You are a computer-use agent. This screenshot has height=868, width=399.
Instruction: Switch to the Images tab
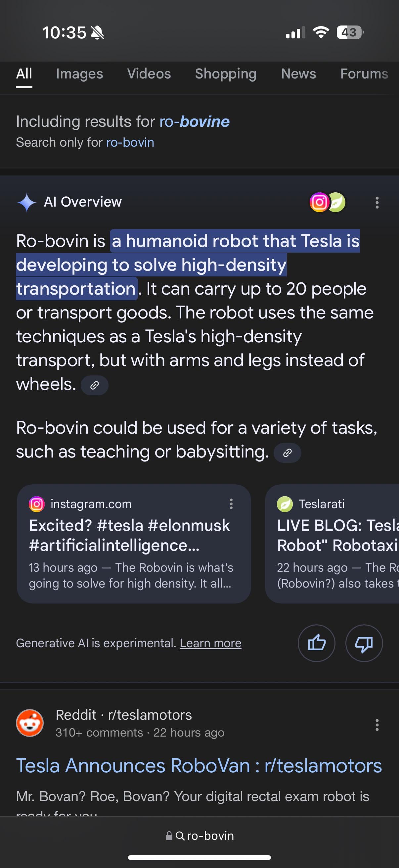point(79,74)
